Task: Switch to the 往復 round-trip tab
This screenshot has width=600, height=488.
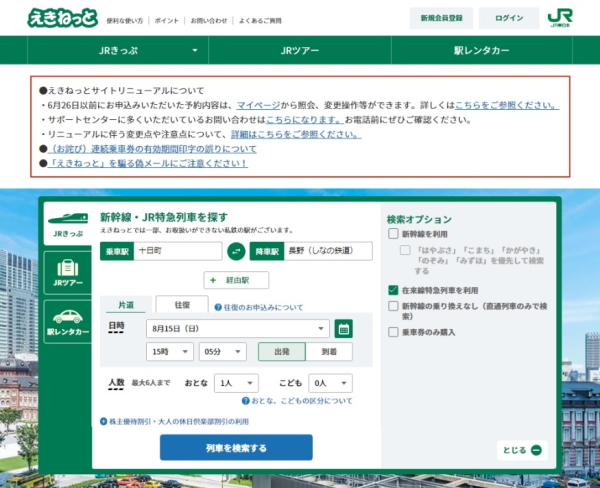Action: pyautogui.click(x=182, y=305)
